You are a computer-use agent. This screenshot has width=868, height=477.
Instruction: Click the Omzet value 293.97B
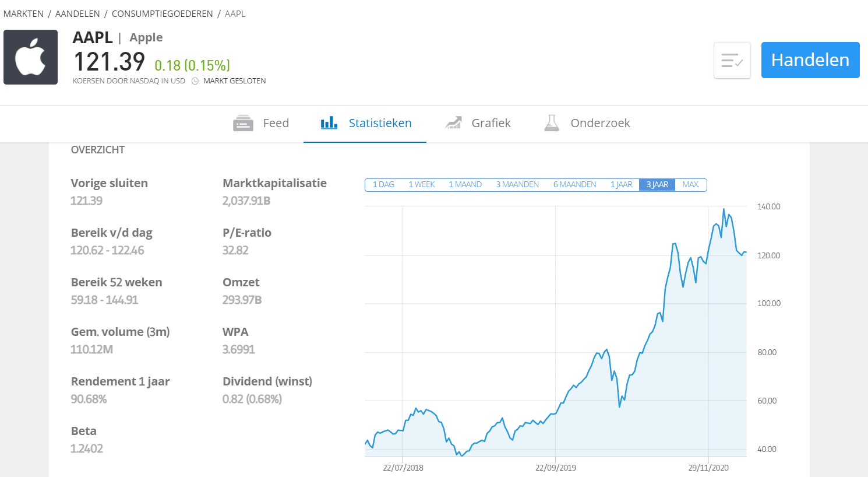coord(242,300)
